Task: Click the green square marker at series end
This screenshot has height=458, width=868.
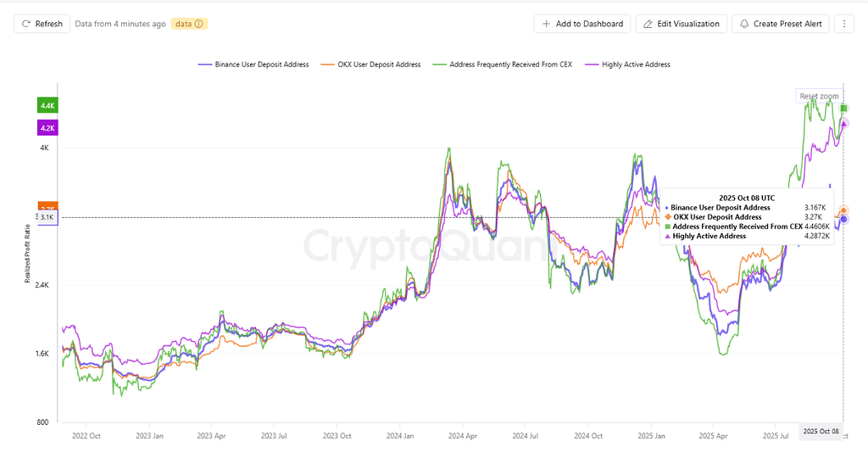Action: tap(843, 108)
